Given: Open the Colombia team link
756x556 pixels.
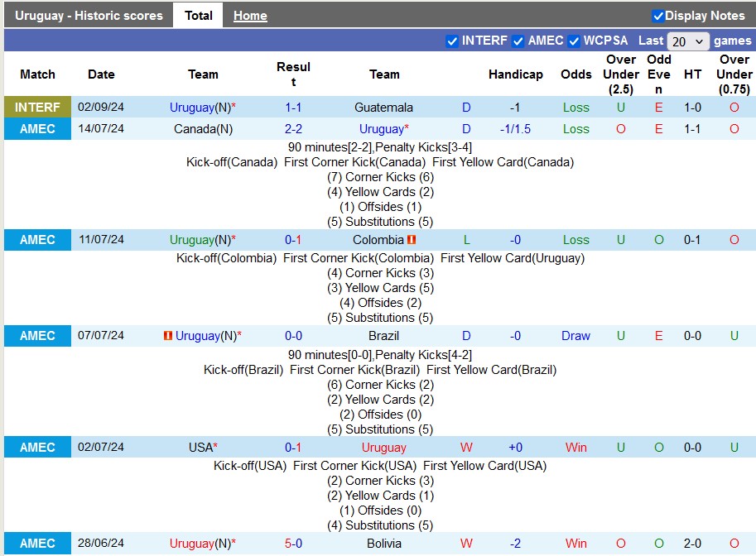Looking at the screenshot, I should (378, 240).
